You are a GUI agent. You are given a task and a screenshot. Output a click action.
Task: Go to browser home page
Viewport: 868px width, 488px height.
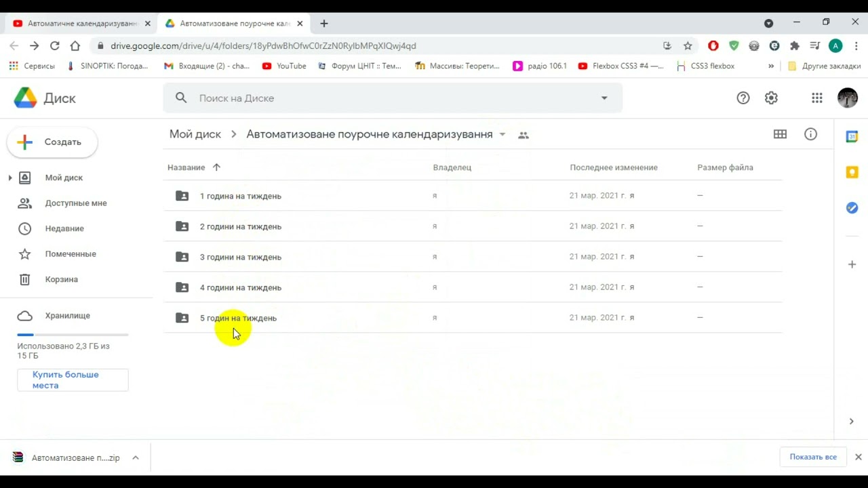tap(75, 45)
